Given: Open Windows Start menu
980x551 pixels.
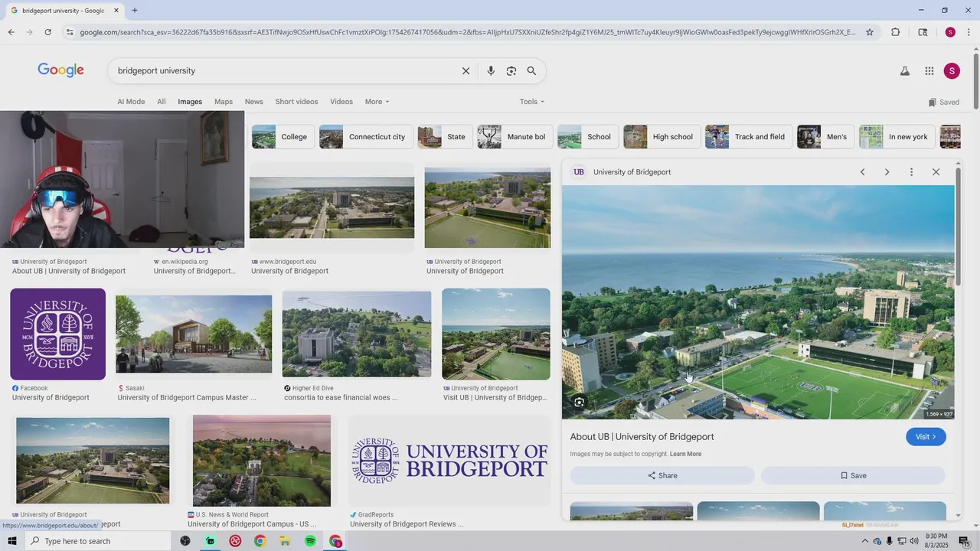Looking at the screenshot, I should point(11,541).
